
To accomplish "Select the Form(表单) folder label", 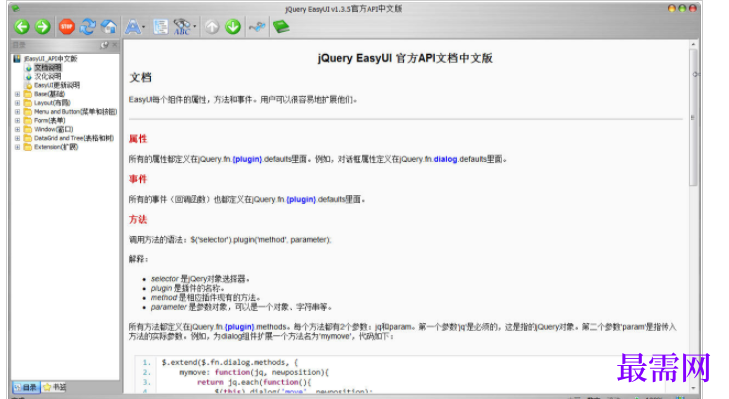I will [x=49, y=120].
